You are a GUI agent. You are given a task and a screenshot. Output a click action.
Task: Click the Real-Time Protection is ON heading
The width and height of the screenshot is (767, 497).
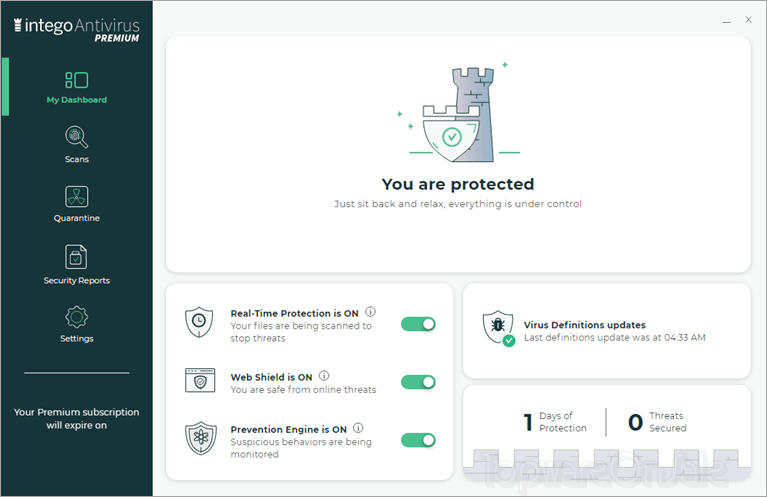(x=294, y=314)
